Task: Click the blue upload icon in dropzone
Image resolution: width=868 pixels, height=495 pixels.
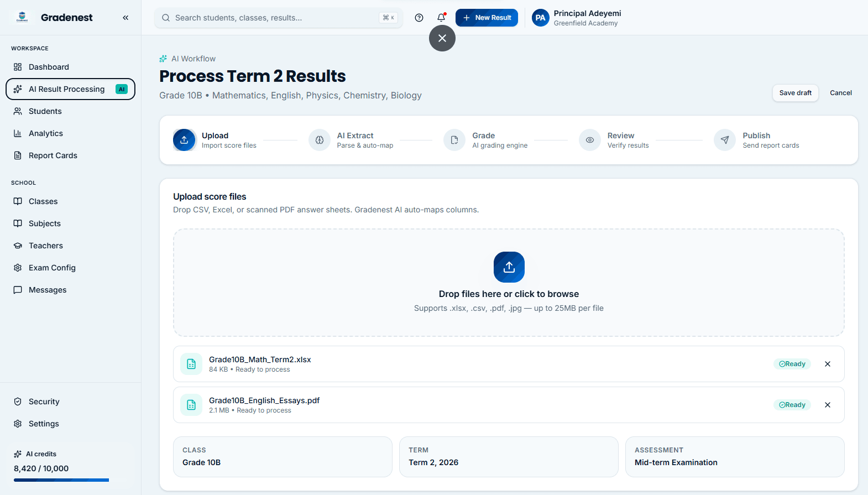Action: tap(509, 267)
